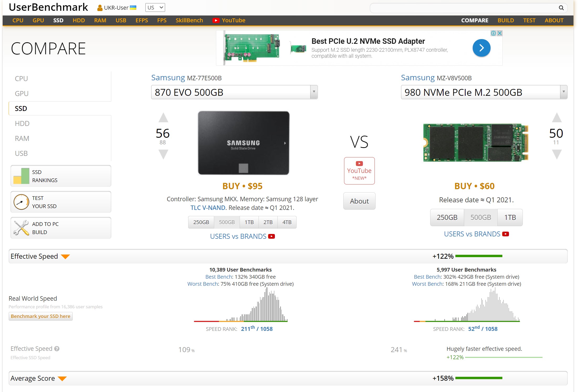
Task: Open the BUILD page in the navbar
Action: click(x=506, y=20)
